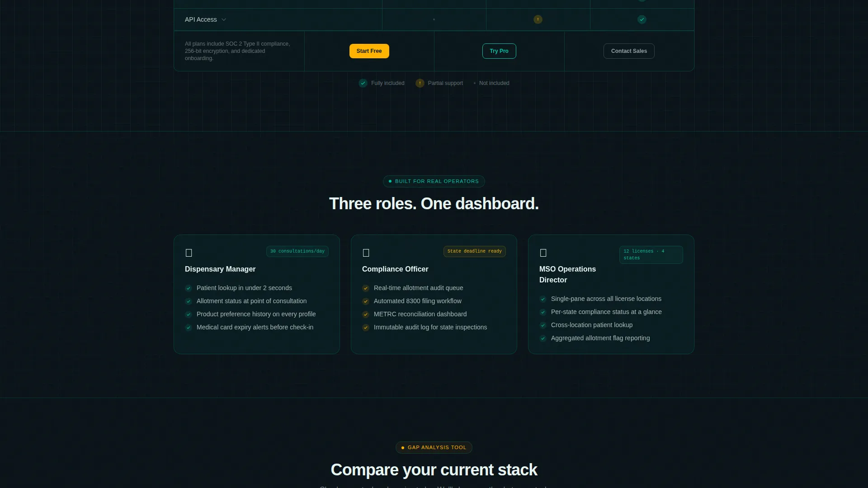This screenshot has width=868, height=488.
Task: Click the 'All plans include SOC 2 Type II' note
Action: (x=237, y=51)
